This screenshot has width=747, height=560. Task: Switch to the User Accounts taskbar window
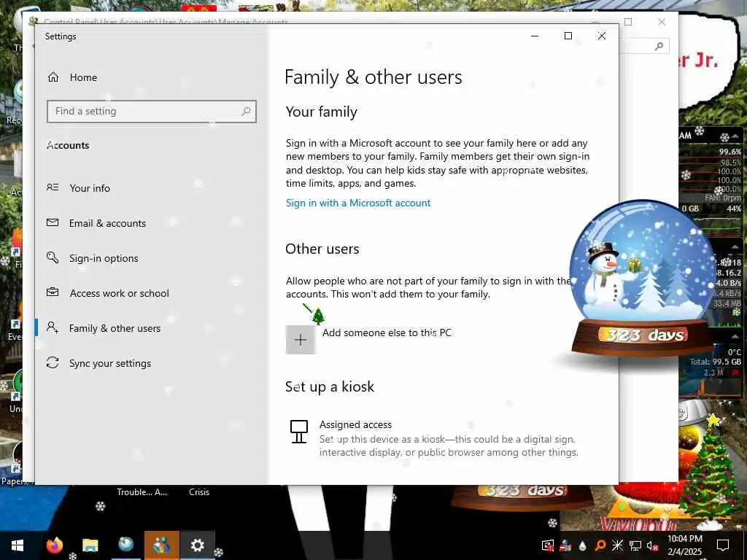(x=162, y=545)
